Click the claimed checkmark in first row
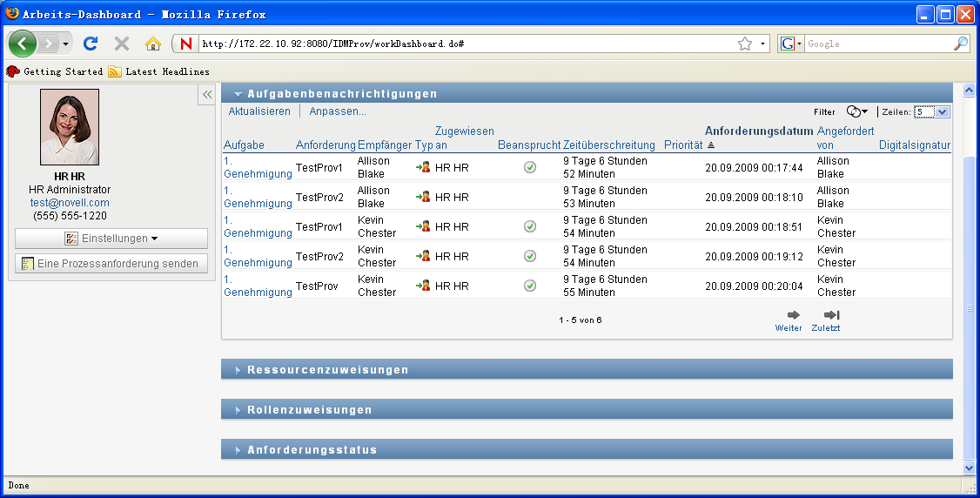The image size is (980, 498). click(x=530, y=167)
